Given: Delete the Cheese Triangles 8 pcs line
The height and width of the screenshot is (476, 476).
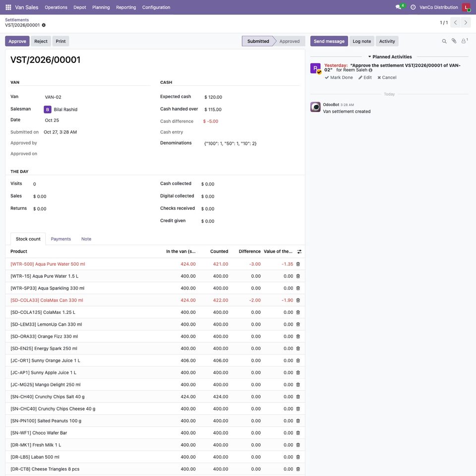Looking at the screenshot, I should [298, 469].
